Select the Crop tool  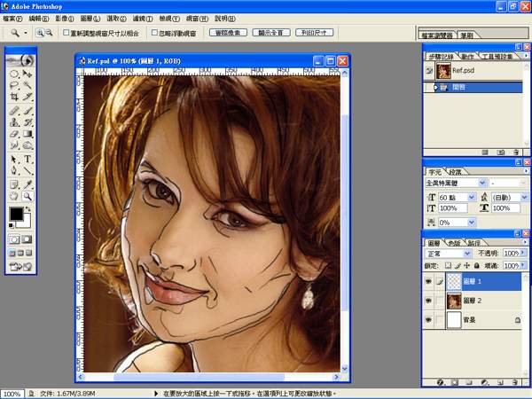[x=14, y=97]
